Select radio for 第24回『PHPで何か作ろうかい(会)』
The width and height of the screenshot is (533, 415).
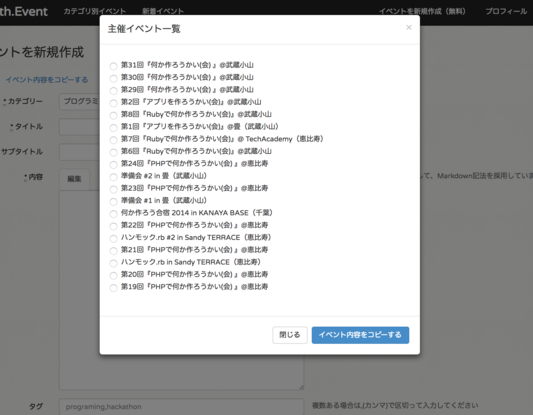pyautogui.click(x=113, y=164)
